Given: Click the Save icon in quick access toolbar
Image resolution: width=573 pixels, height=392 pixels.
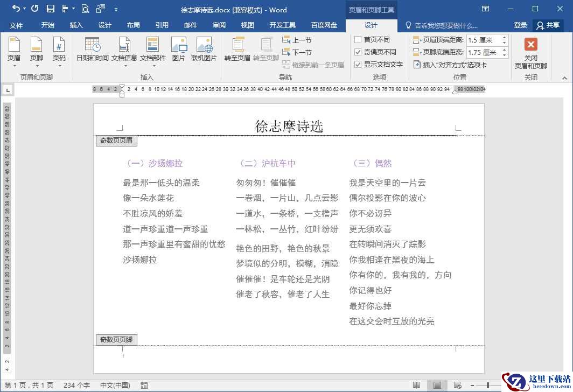Looking at the screenshot, I should point(51,9).
